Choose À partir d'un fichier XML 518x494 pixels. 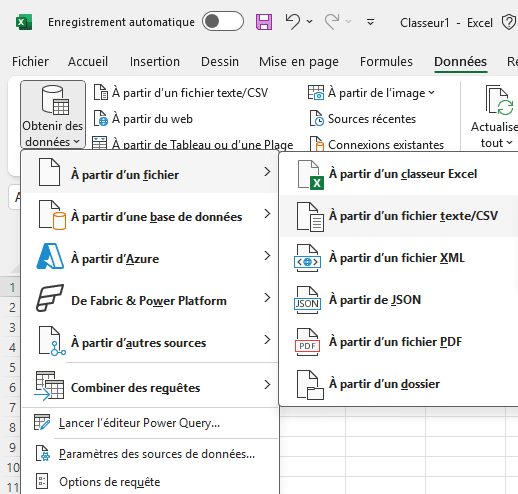coord(399,258)
